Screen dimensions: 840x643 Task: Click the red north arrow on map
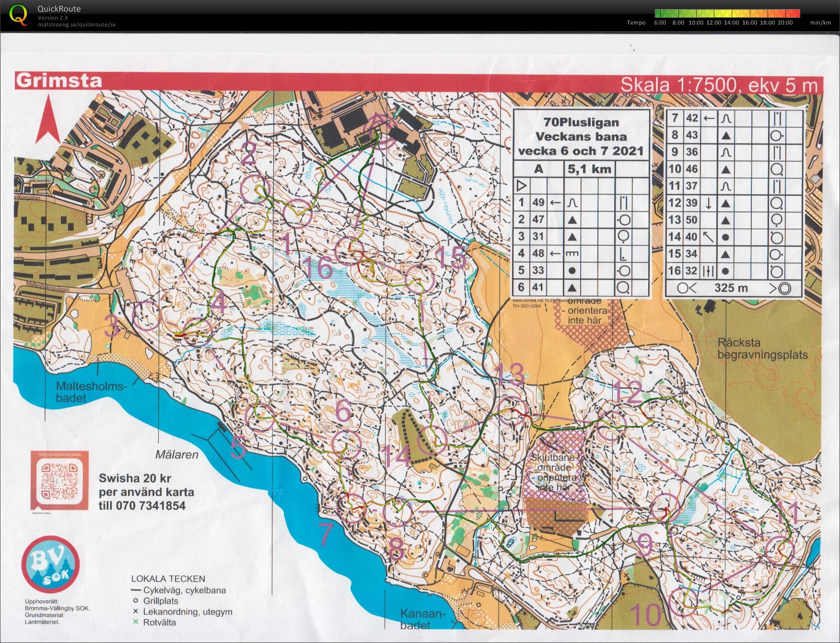pyautogui.click(x=47, y=119)
